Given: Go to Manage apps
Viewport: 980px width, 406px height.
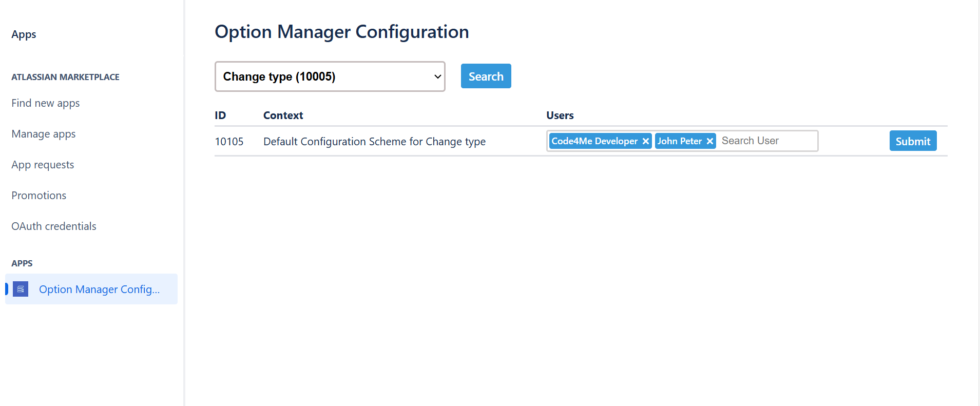Looking at the screenshot, I should pos(44,134).
